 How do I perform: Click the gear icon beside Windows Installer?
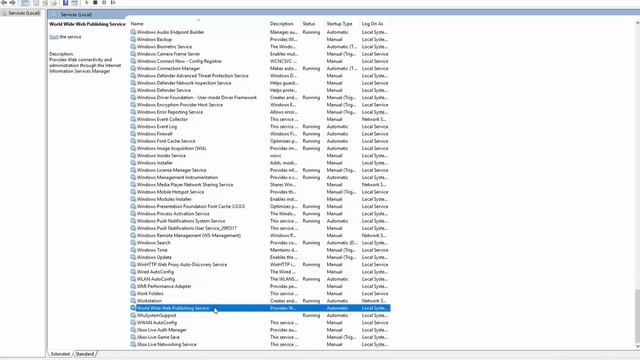point(133,162)
